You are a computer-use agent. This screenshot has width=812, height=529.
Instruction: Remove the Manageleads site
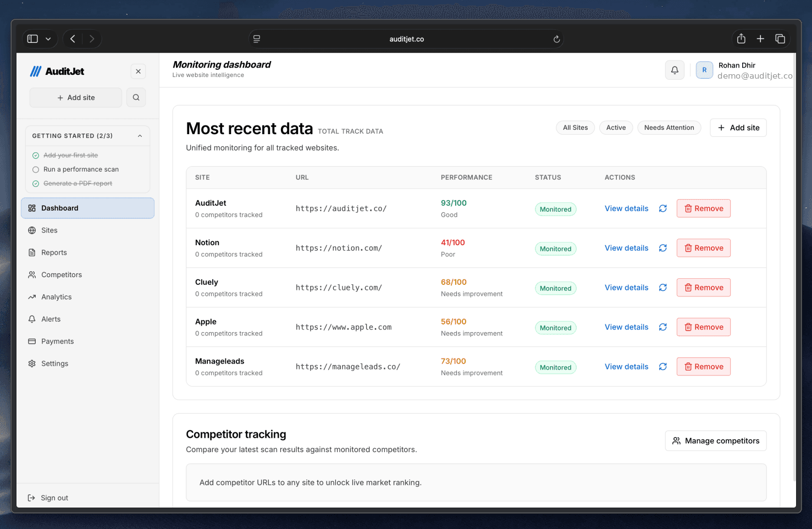click(704, 367)
